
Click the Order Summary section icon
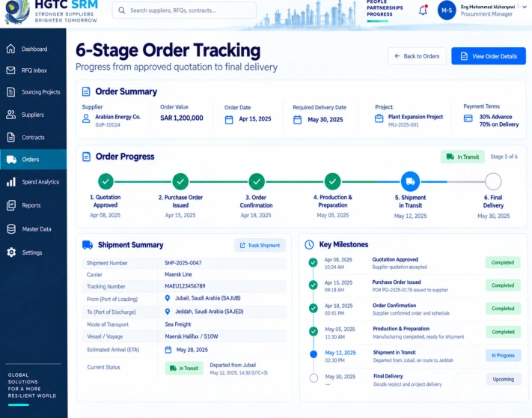86,91
